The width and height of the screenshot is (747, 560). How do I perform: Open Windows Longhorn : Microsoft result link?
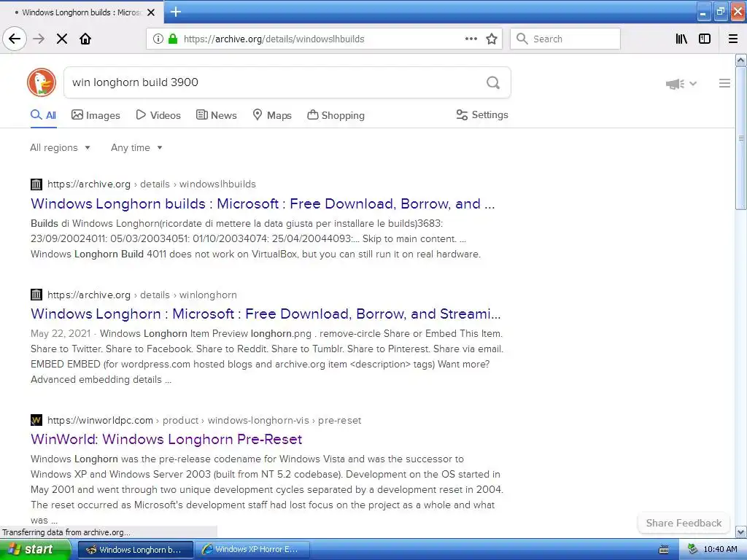(x=266, y=314)
